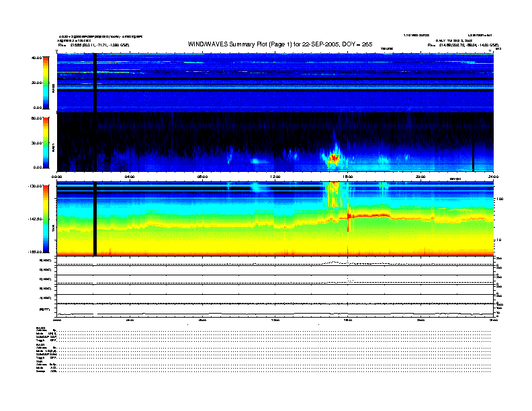Image resolution: width=532 pixels, height=411 pixels.
Task: Click the cyan emission blob before 12:00 in RAD1
Action: click(255, 161)
